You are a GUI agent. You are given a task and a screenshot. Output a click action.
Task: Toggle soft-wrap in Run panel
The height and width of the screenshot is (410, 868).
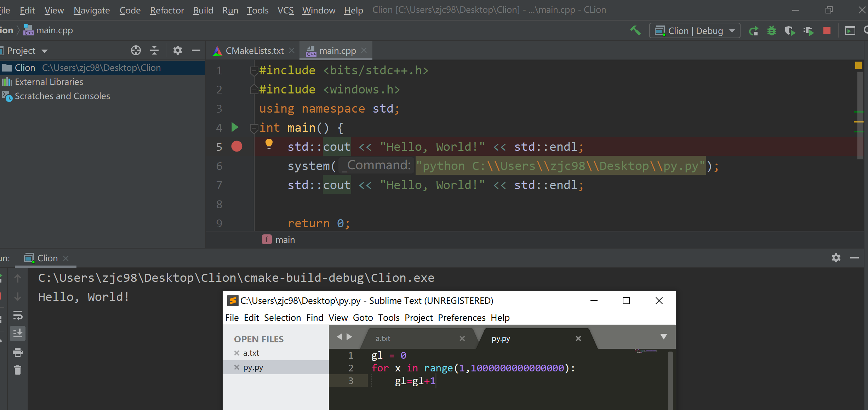pos(18,315)
